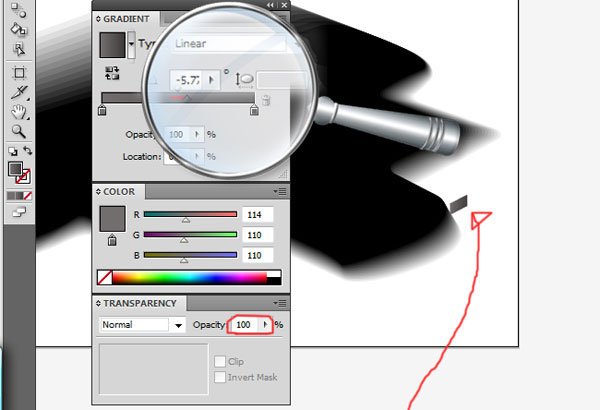
Task: Click the Swap Fill and Stroke arrows
Action: point(27,151)
